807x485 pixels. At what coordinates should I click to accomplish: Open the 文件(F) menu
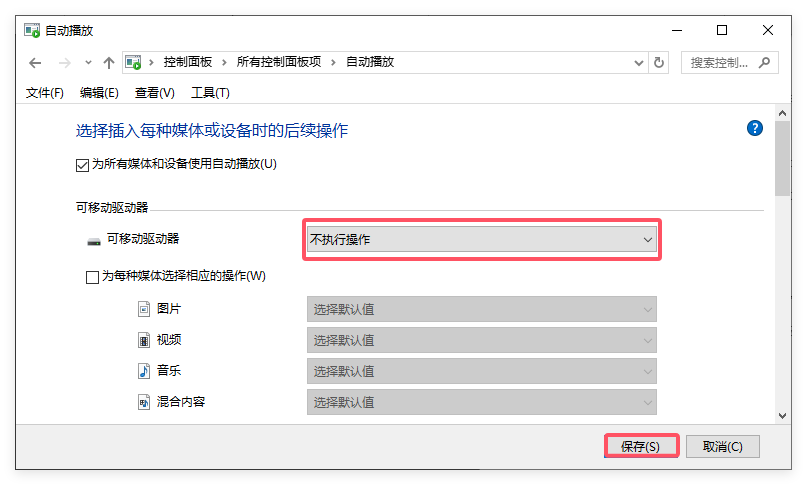(x=45, y=93)
